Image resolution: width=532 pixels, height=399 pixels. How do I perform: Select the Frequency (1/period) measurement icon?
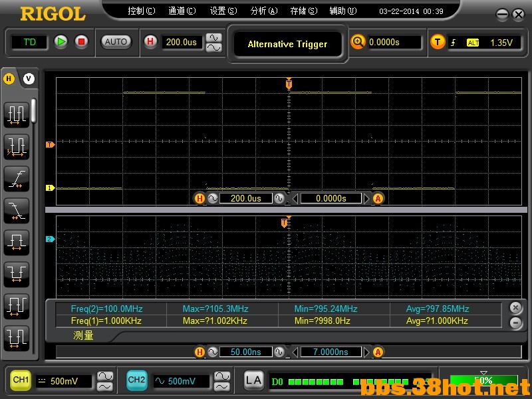[x=16, y=146]
